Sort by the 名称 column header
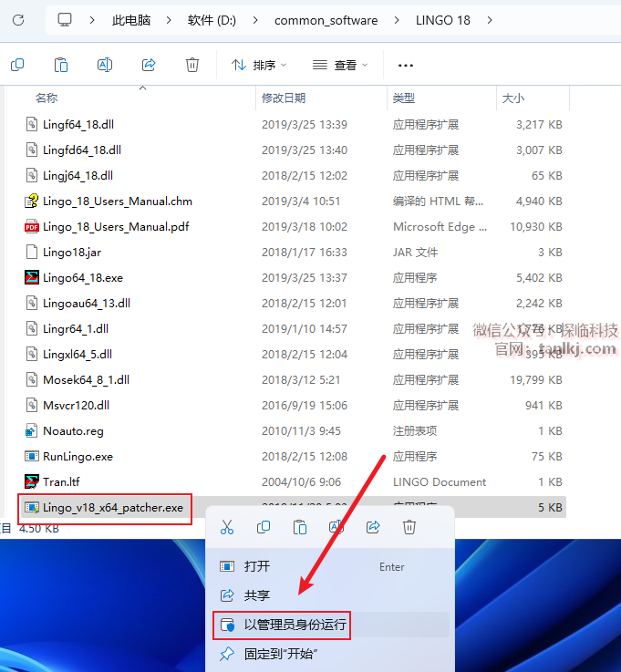Viewport: 621px width, 672px height. pyautogui.click(x=47, y=98)
